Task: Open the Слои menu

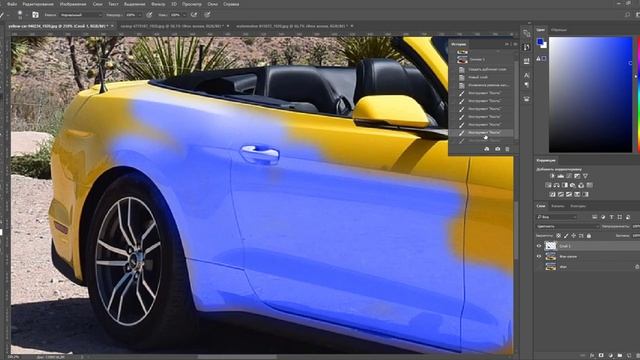Action: pos(98,4)
